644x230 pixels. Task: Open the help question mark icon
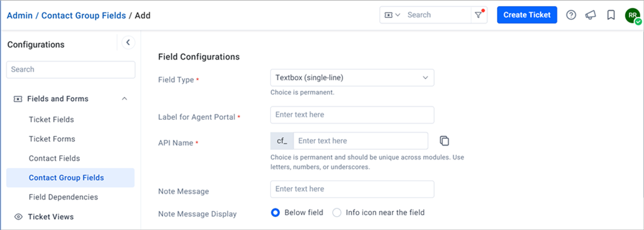[x=571, y=15]
